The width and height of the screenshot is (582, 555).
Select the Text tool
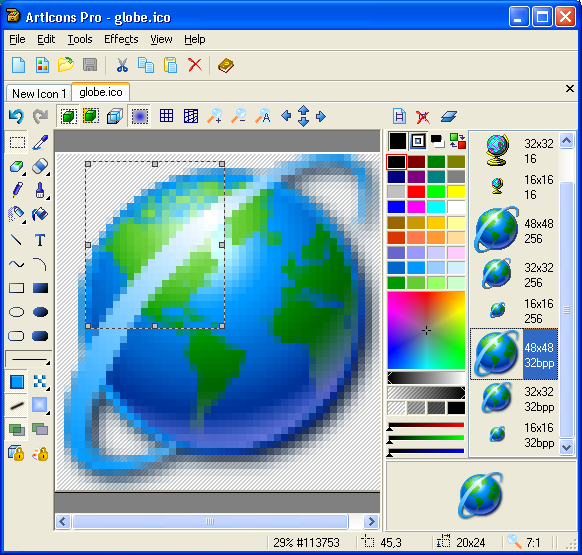[40, 240]
